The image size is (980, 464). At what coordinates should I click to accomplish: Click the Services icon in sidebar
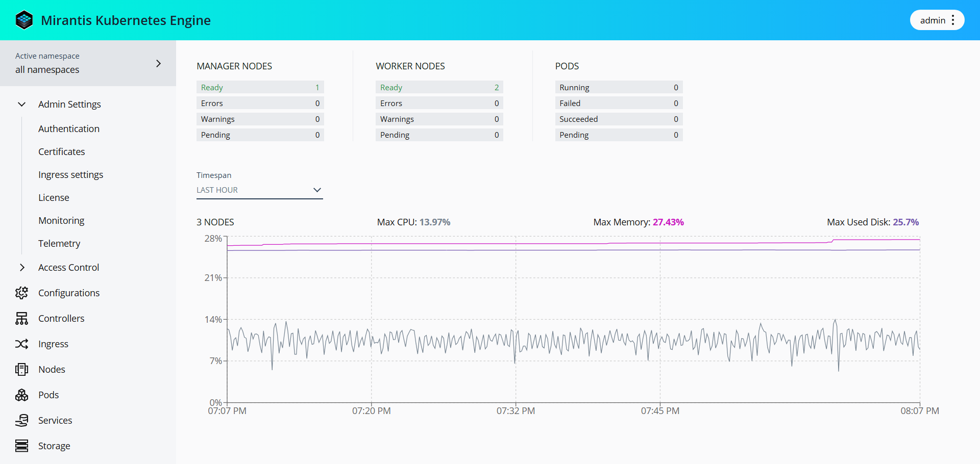coord(21,420)
